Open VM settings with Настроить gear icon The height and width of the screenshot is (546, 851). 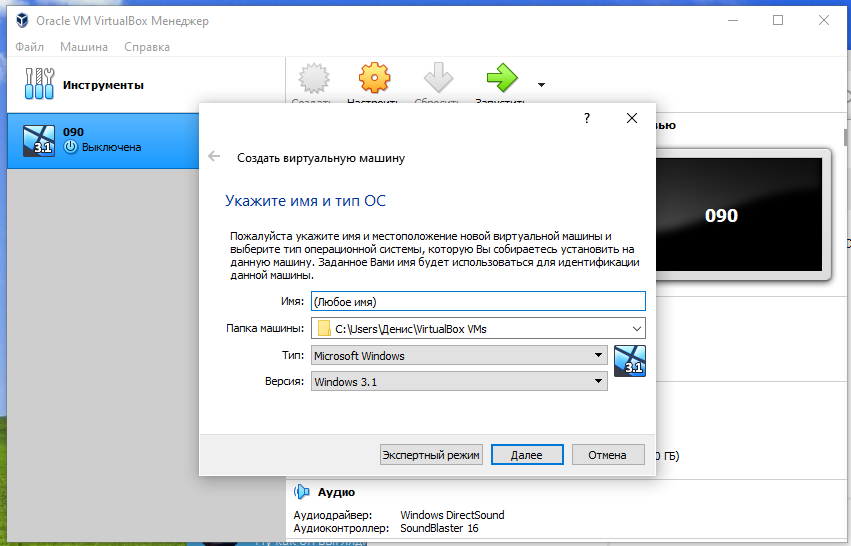pyautogui.click(x=373, y=78)
